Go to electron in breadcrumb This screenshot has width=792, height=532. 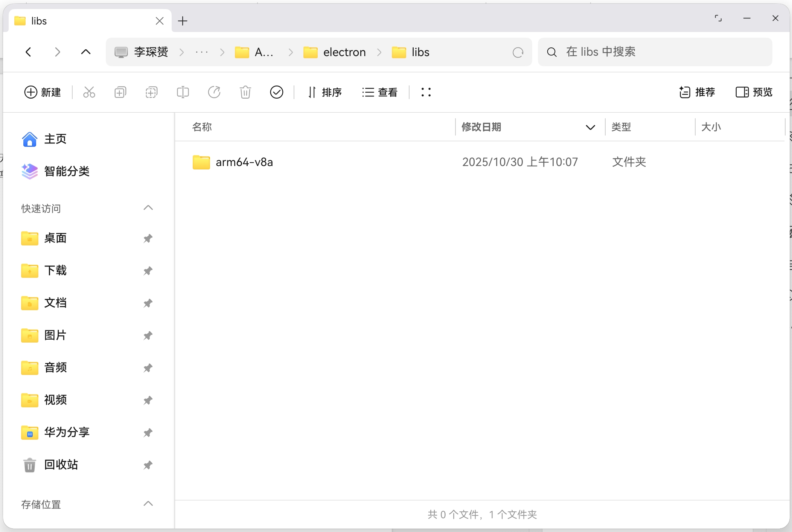[335, 52]
